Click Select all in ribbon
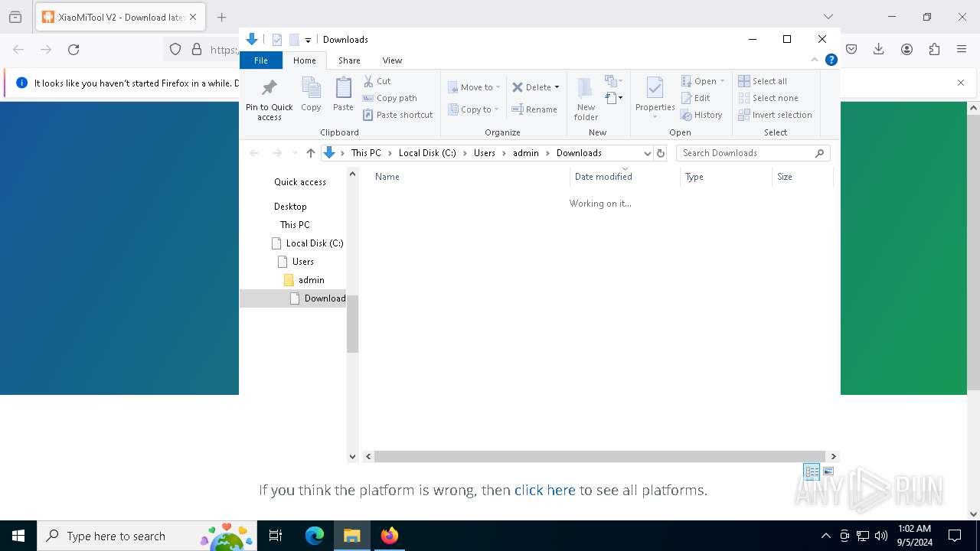 pyautogui.click(x=763, y=81)
